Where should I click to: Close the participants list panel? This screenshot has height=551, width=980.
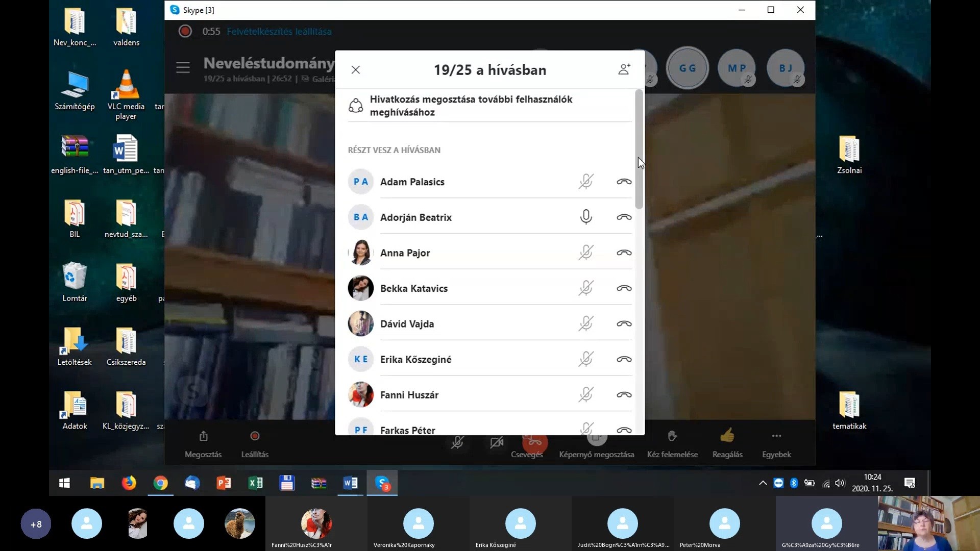tap(356, 70)
